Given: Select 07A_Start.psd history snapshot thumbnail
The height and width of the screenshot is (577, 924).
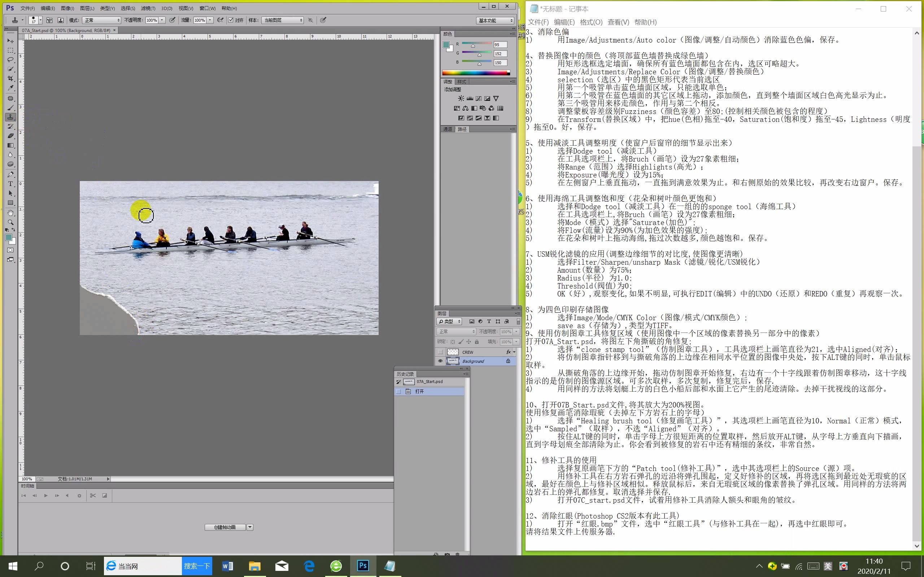Looking at the screenshot, I should pyautogui.click(x=409, y=382).
